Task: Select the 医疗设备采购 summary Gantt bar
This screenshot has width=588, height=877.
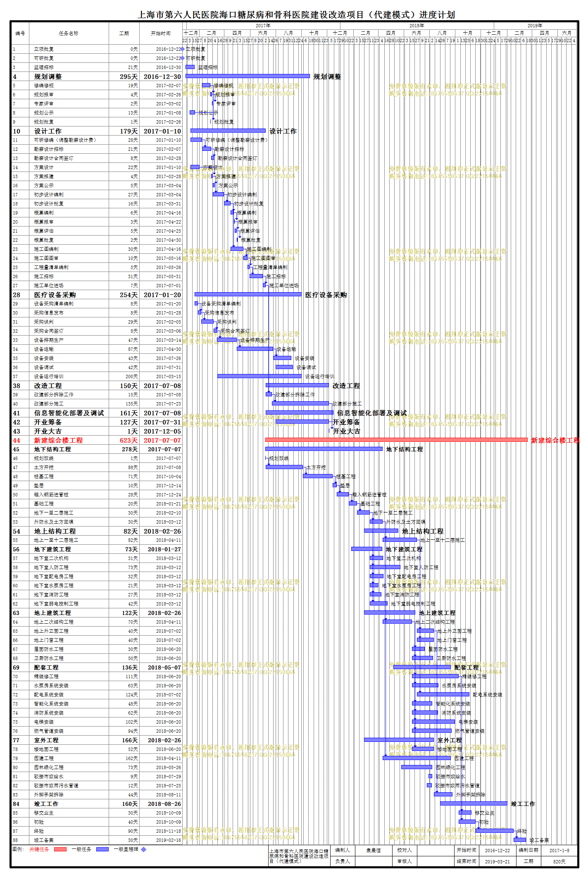Action: coord(248,294)
